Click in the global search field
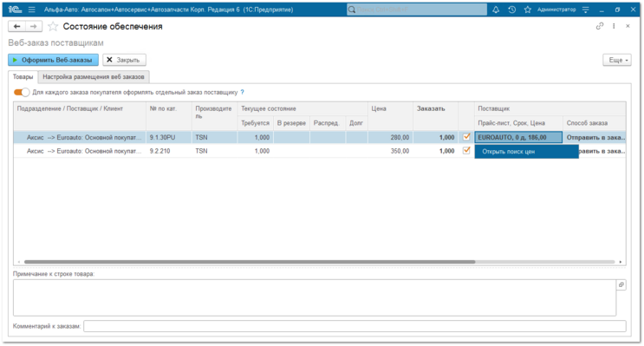644x346 pixels. tap(417, 10)
